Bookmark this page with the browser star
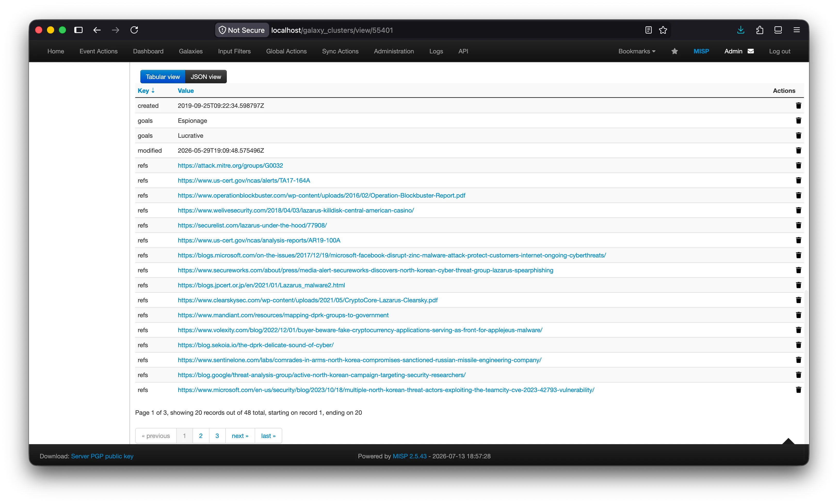The image size is (838, 504). click(x=663, y=30)
